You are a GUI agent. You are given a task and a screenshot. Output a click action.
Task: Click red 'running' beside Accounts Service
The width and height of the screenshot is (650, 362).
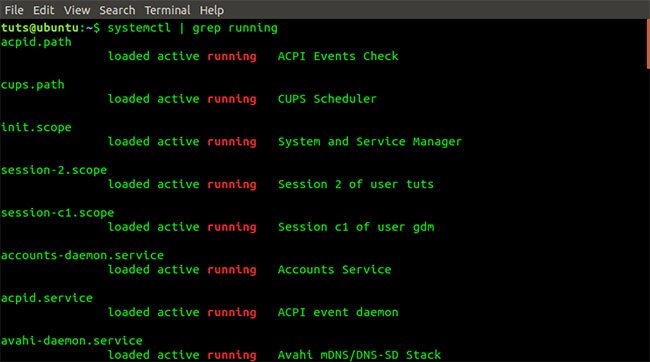[232, 270]
